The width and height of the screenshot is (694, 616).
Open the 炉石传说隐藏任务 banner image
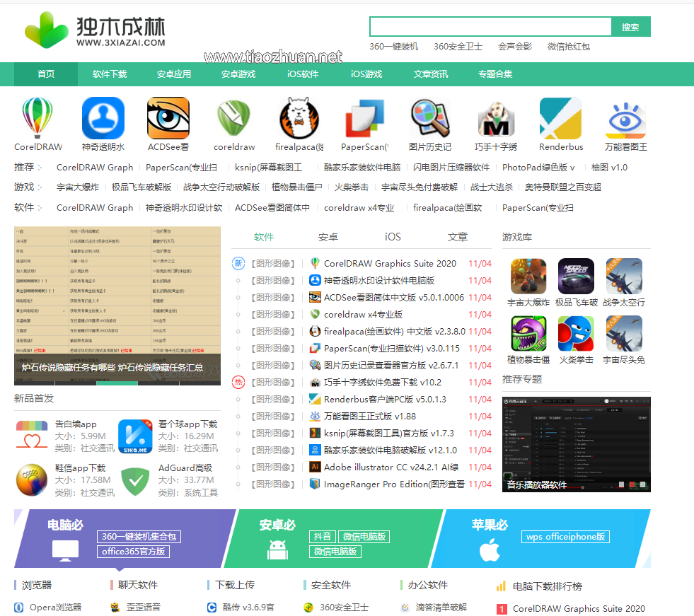click(x=117, y=306)
